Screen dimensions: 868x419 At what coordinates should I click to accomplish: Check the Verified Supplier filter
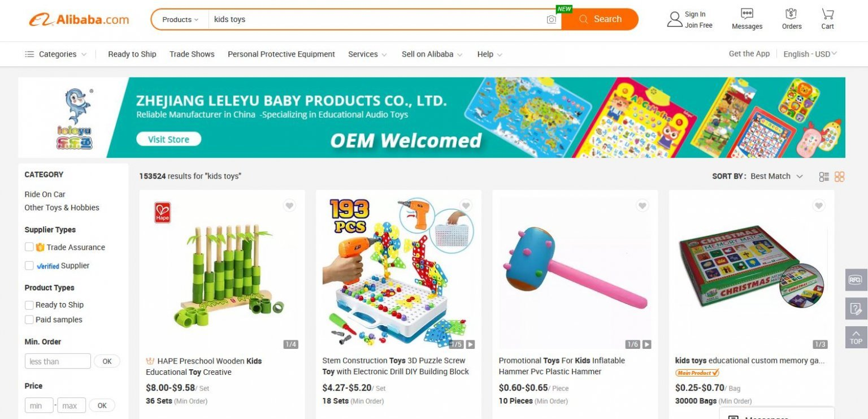tap(29, 265)
